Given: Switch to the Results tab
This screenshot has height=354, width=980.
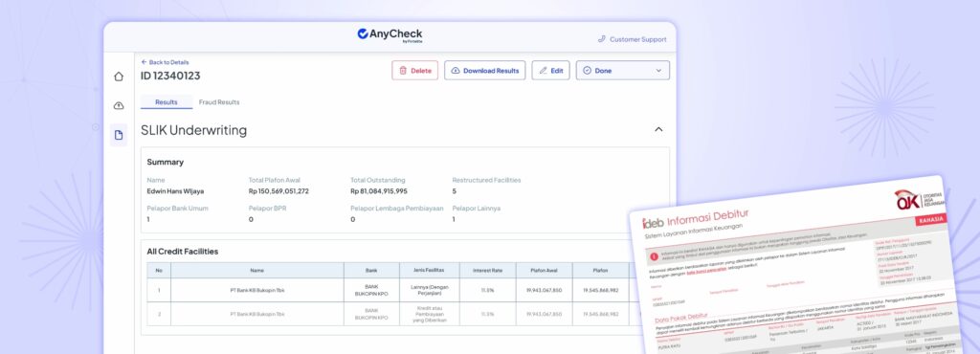Looking at the screenshot, I should coord(167,102).
